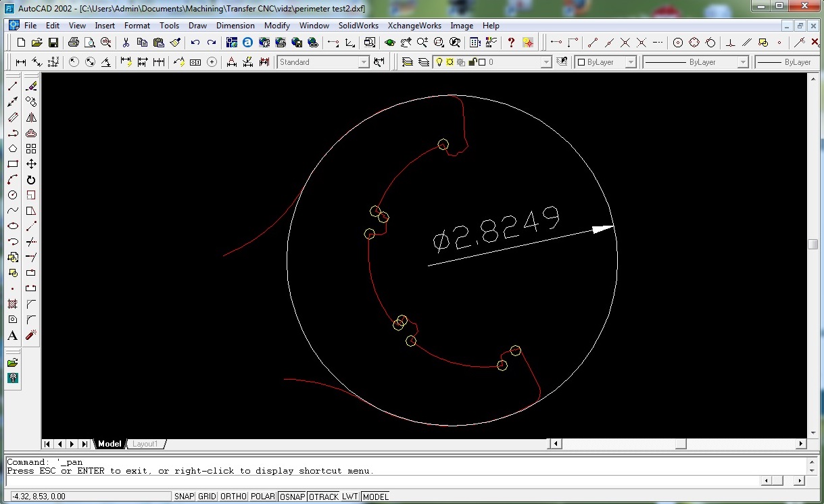Toggle SNAP mode in status bar
This screenshot has height=504, width=824.
point(184,497)
